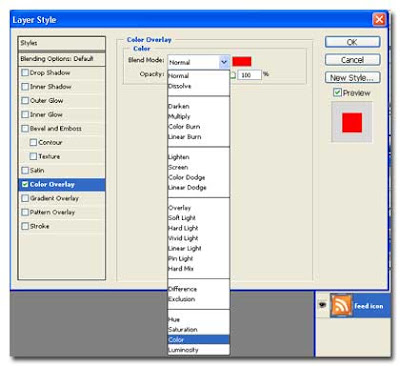Screen dimensions: 400x366
Task: Choose Linear Dodge blend mode
Action: [x=199, y=187]
